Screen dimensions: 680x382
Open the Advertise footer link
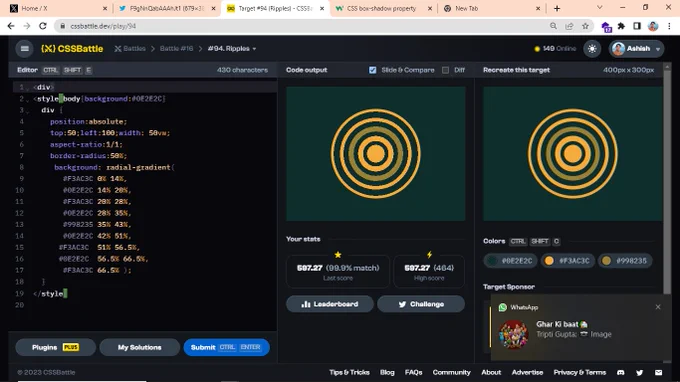click(x=527, y=372)
